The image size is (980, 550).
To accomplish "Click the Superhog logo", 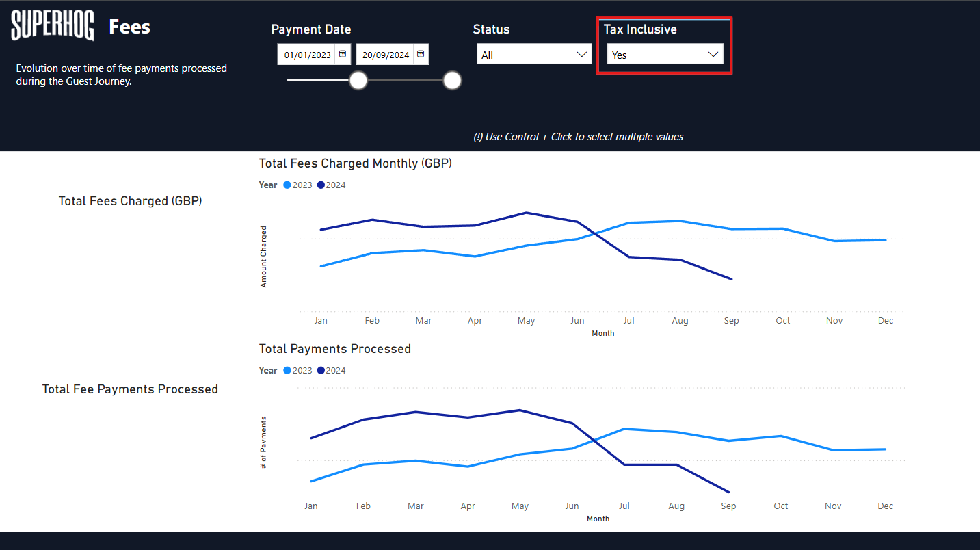I will tap(53, 27).
